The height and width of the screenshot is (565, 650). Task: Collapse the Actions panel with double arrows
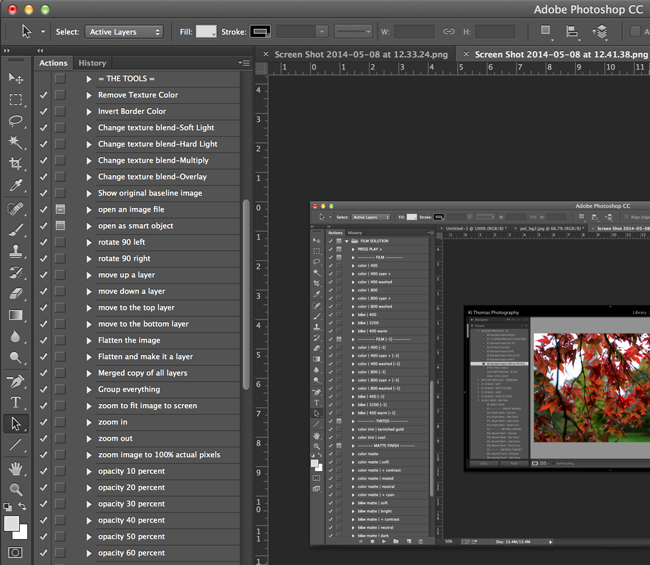coord(40,51)
